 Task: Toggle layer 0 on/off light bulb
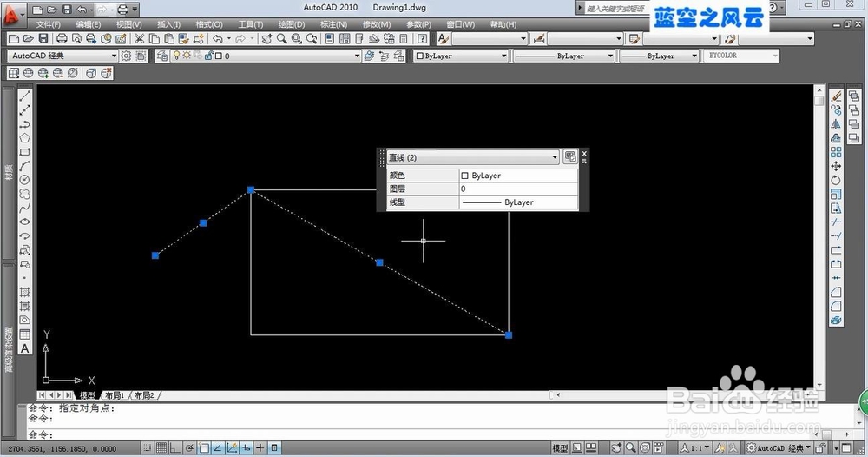click(176, 56)
